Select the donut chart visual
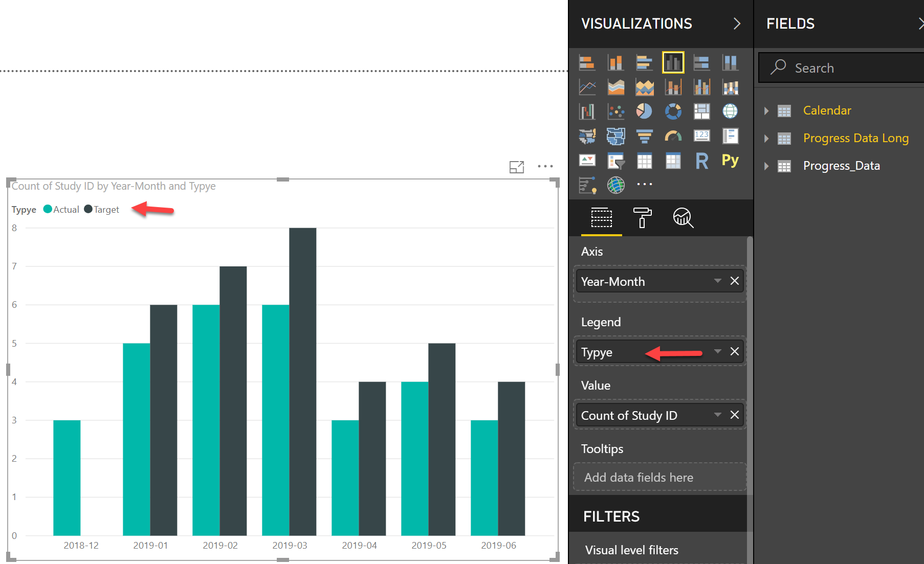Image resolution: width=924 pixels, height=564 pixels. 673,111
